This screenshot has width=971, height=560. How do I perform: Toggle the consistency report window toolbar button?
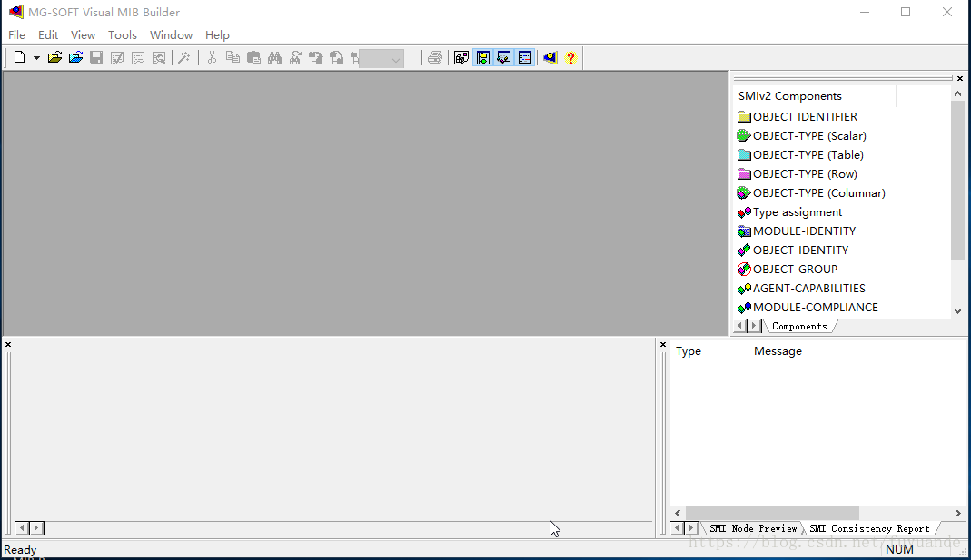pyautogui.click(x=525, y=57)
